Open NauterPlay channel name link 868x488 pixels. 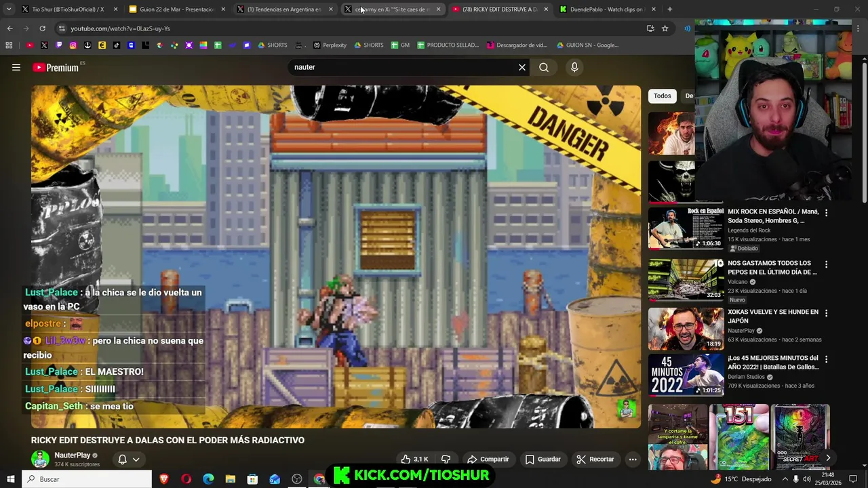coord(73,455)
